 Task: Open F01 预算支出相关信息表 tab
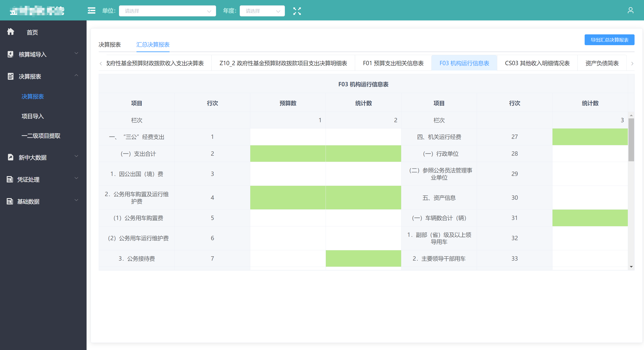click(393, 63)
